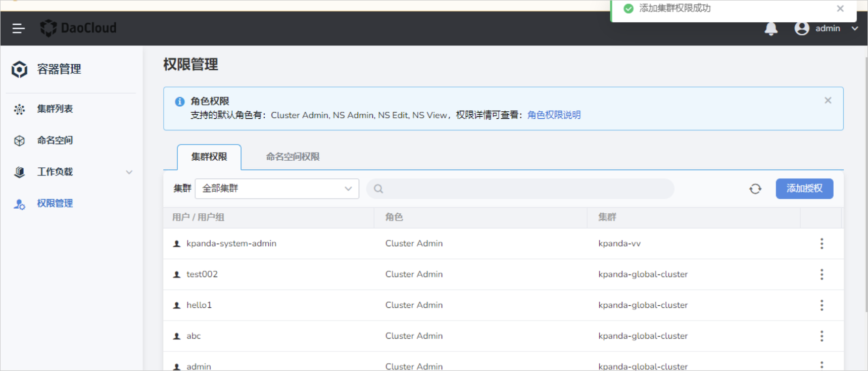Switch to the 命名空间权限 tab
The width and height of the screenshot is (868, 371).
tap(293, 157)
